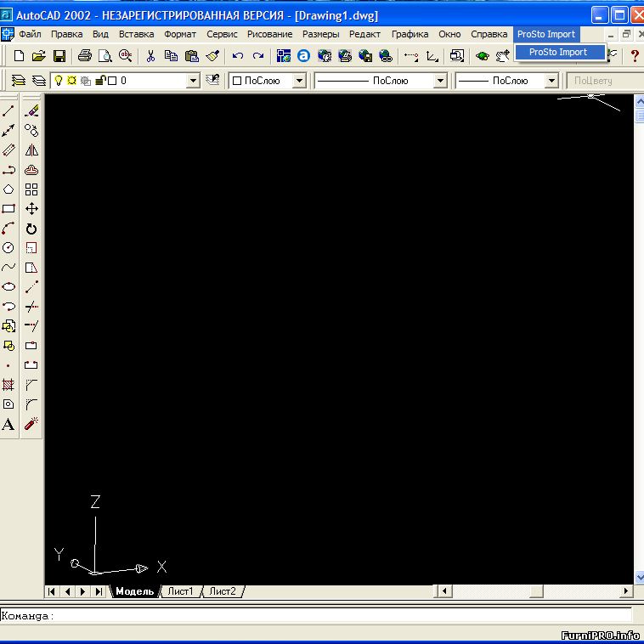Viewport: 644px width, 644px height.
Task: Open the Вставка menu
Action: point(136,34)
